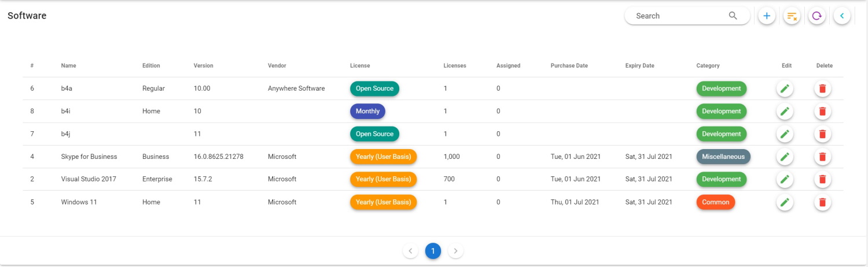The image size is (868, 267).
Task: Edit the b4a software row
Action: pyautogui.click(x=785, y=89)
